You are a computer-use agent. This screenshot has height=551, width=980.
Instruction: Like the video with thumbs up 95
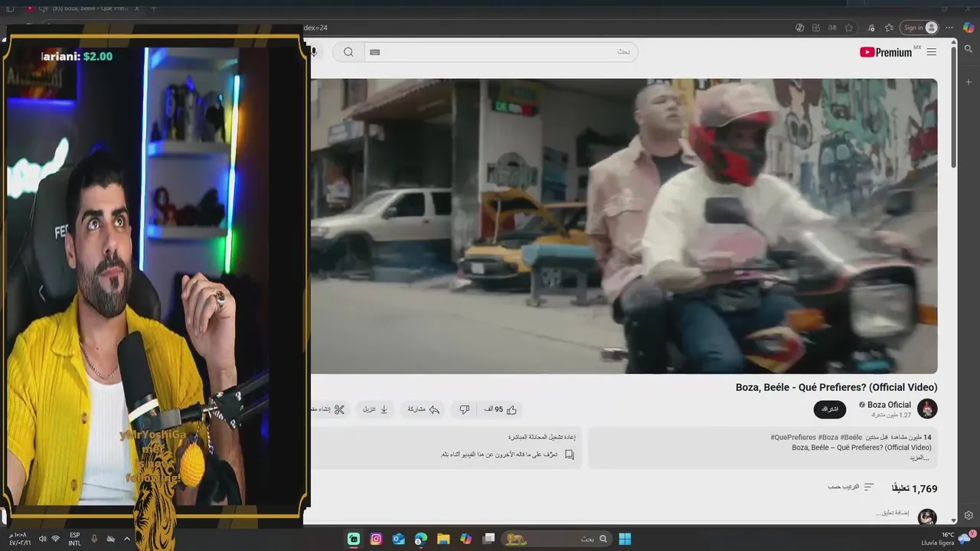pyautogui.click(x=501, y=409)
